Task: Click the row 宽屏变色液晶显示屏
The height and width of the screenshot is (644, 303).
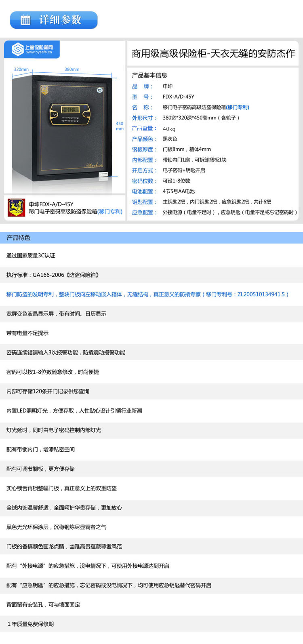Action: click(x=151, y=314)
